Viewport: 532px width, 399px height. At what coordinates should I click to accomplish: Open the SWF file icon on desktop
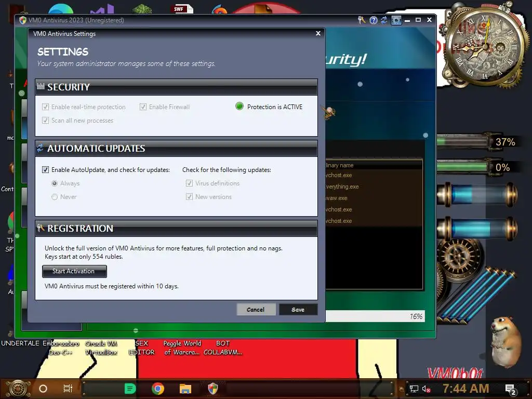tap(182, 8)
